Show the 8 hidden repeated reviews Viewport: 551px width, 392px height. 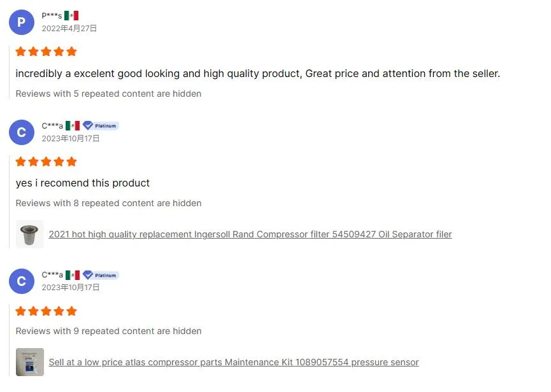point(108,203)
